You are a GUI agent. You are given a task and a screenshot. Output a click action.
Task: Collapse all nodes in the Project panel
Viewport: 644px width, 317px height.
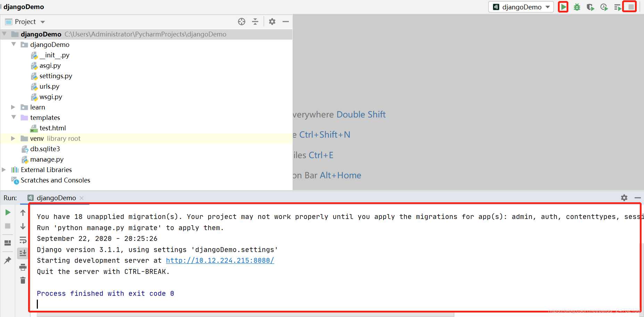tap(255, 22)
